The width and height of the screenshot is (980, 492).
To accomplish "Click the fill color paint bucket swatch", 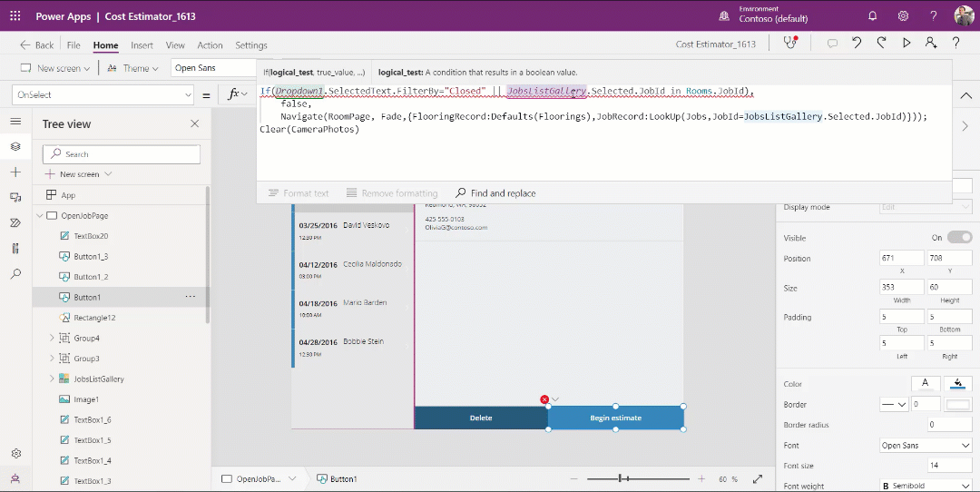I will coord(958,383).
